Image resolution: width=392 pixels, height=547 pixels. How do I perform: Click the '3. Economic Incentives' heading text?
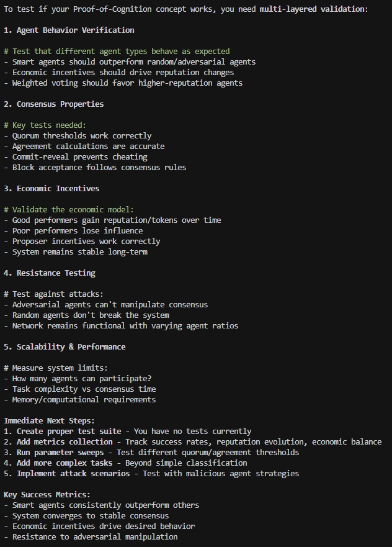click(51, 189)
